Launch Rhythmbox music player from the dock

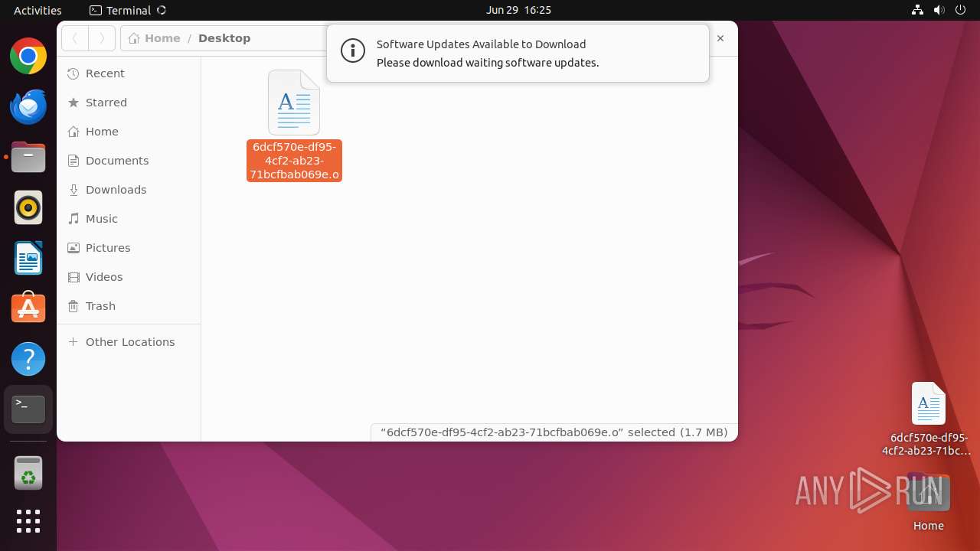[x=28, y=207]
